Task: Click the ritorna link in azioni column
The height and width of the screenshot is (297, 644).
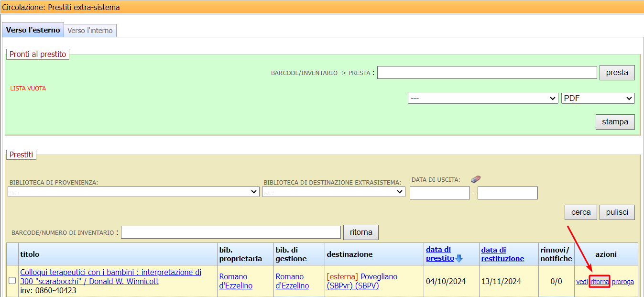Action: 600,282
